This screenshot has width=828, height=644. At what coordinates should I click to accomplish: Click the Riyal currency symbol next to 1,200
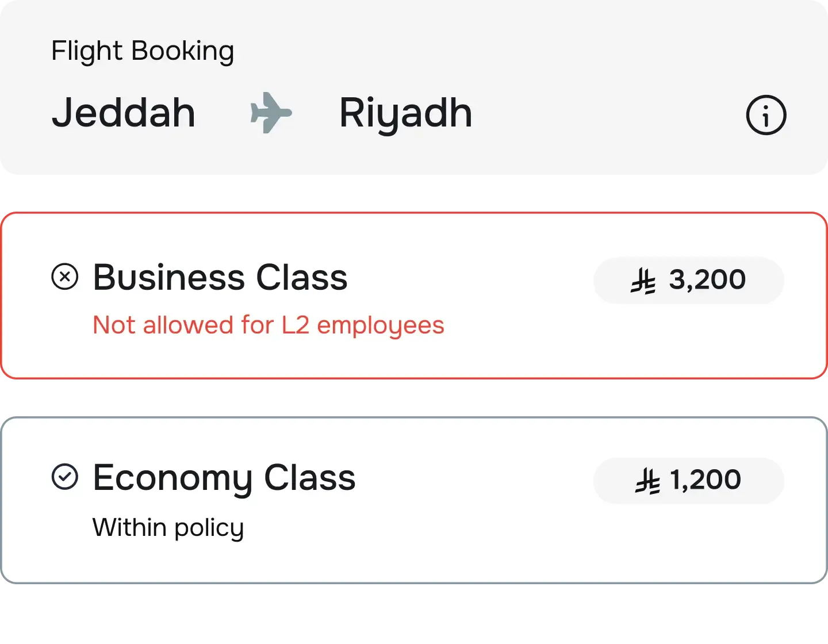(647, 481)
